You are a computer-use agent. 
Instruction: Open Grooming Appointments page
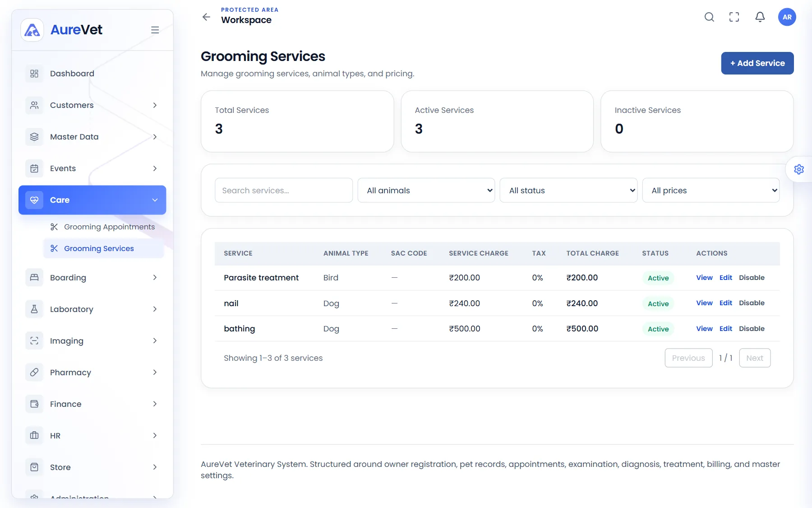tap(104, 227)
